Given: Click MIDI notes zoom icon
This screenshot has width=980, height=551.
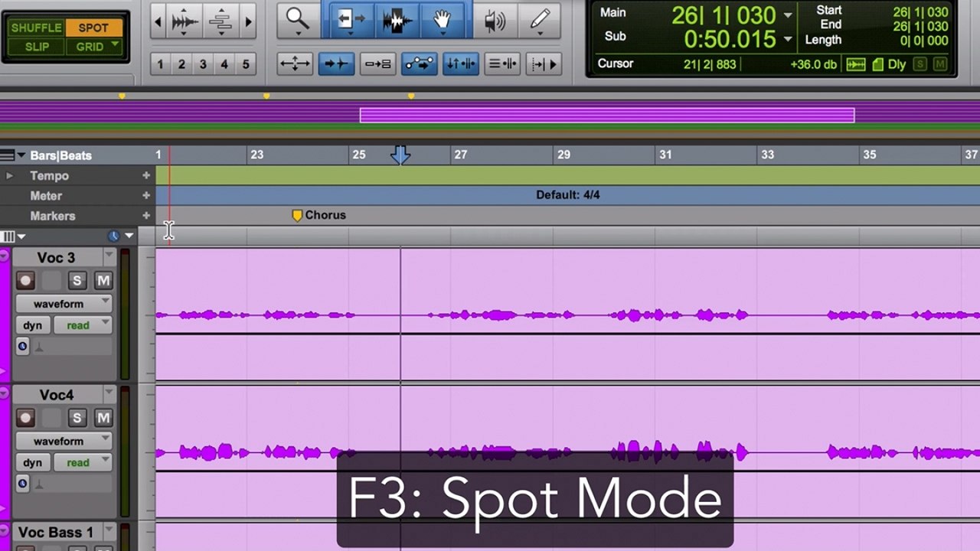Looking at the screenshot, I should click(220, 22).
